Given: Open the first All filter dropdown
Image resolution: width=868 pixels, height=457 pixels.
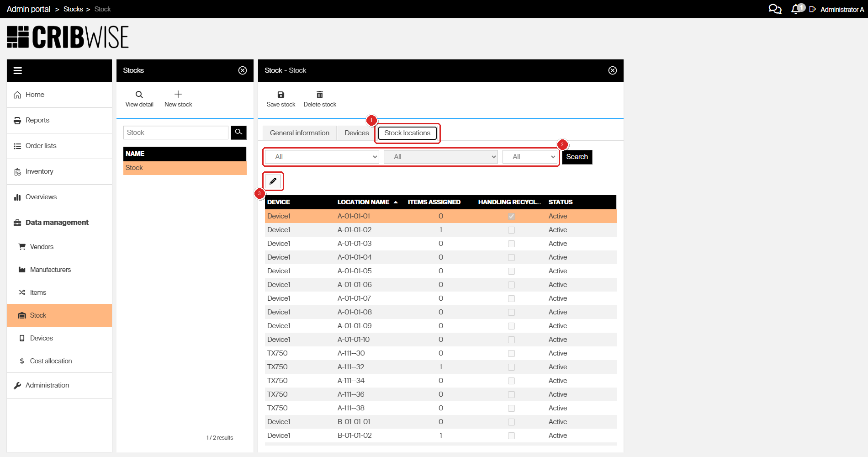Looking at the screenshot, I should pyautogui.click(x=322, y=157).
